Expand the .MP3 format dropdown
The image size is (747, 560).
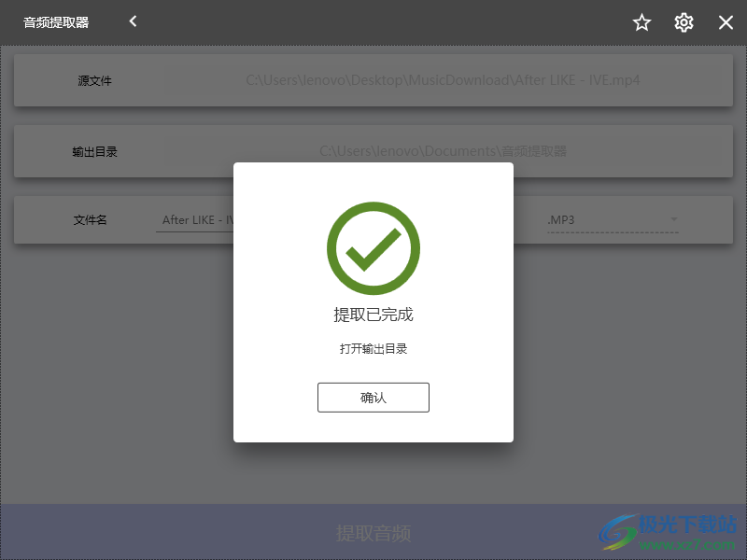613,220
